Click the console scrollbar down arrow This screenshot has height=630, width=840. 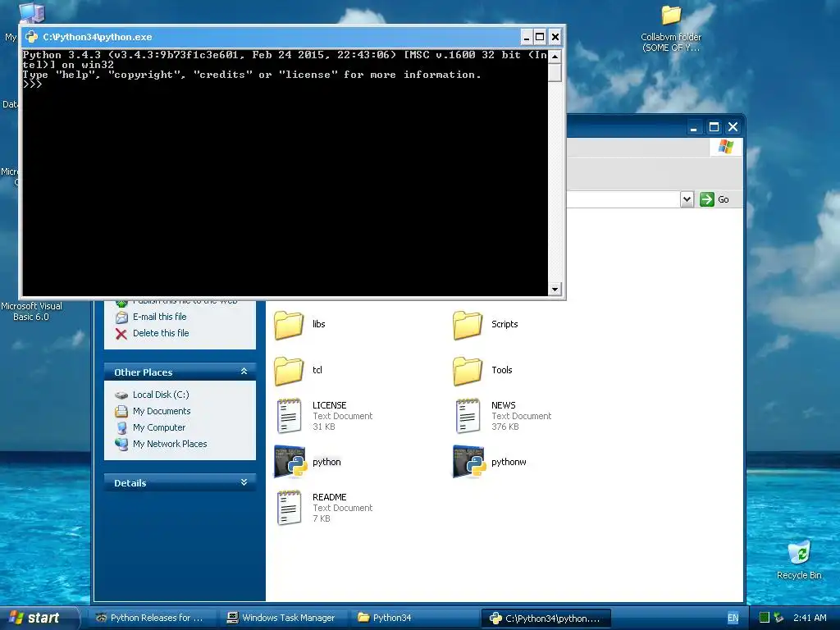[x=555, y=290]
